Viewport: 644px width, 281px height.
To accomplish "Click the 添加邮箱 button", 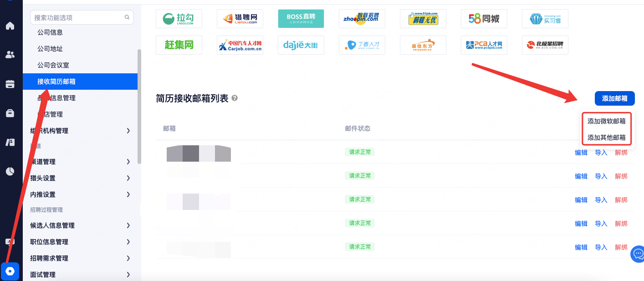I will [x=614, y=98].
